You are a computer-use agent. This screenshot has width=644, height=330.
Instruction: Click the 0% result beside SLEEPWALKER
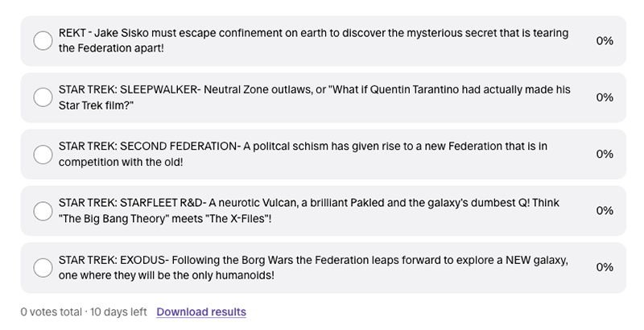pyautogui.click(x=605, y=97)
